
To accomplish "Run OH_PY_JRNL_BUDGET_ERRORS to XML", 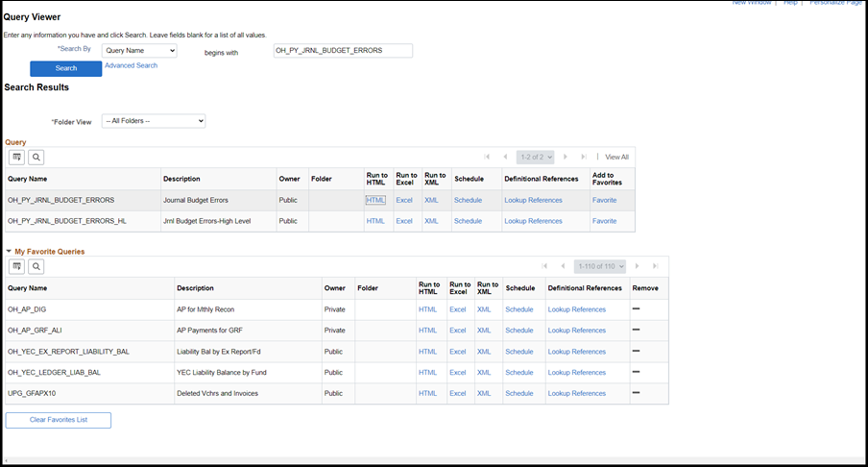I will [431, 200].
